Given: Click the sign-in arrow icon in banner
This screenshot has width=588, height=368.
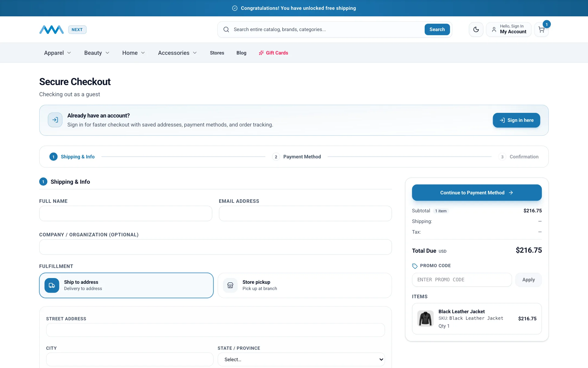Looking at the screenshot, I should click(55, 120).
